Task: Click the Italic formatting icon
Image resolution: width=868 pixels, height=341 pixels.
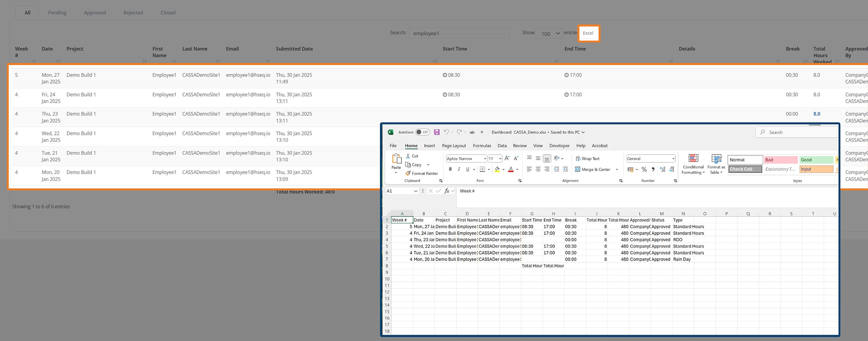Action: [x=459, y=169]
